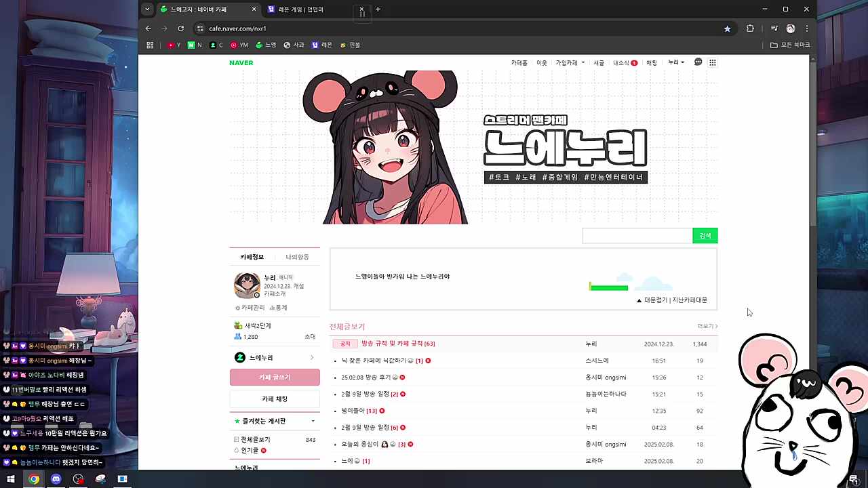Click the NAVER logo
This screenshot has height=488, width=868.
tap(241, 62)
